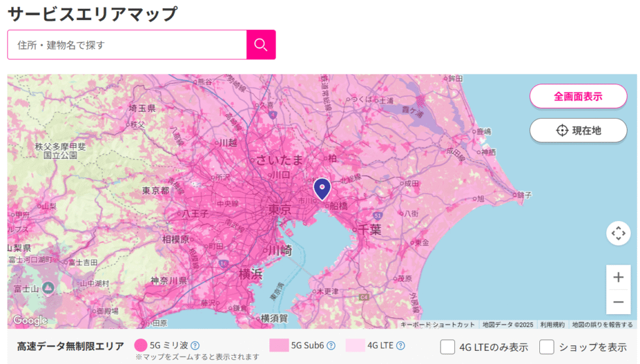640x364 pixels.
Task: Enable the 4G LTEのみ表示 checkbox
Action: tap(447, 347)
